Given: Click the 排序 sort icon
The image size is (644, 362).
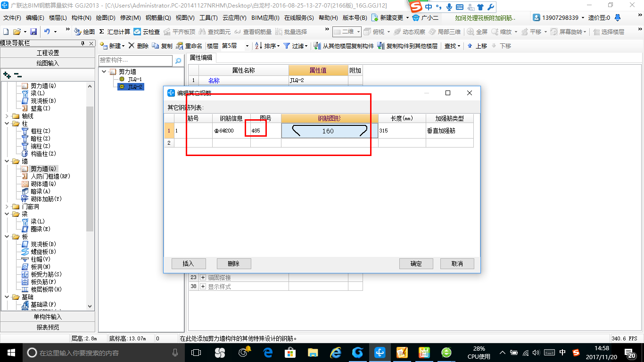Looking at the screenshot, I should [x=258, y=46].
